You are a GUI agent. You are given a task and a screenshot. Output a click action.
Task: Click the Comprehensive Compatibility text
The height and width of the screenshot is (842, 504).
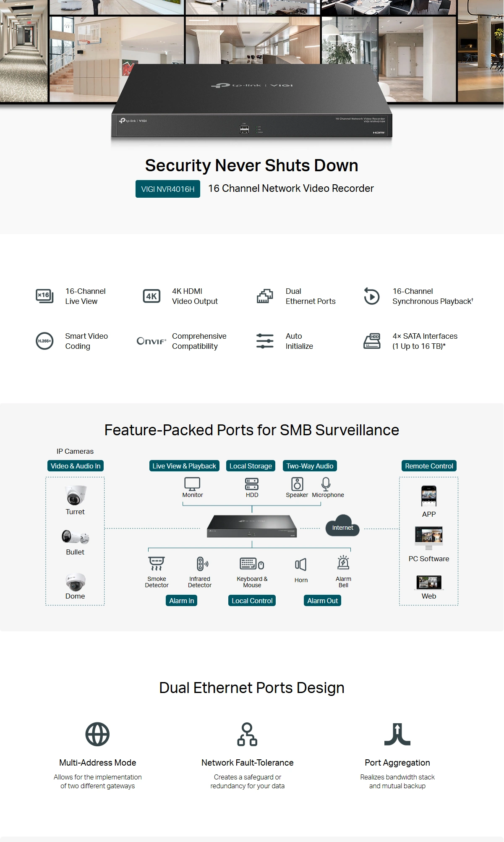pos(199,341)
